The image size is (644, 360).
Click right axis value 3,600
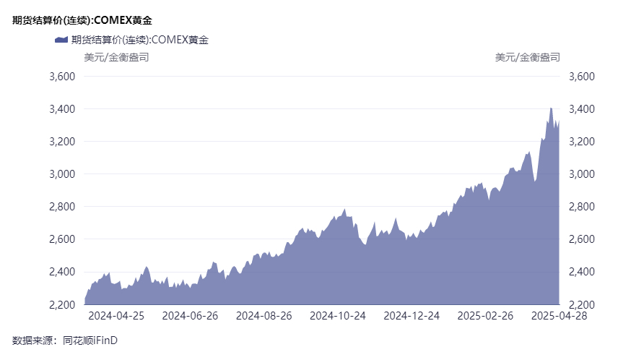pos(582,77)
